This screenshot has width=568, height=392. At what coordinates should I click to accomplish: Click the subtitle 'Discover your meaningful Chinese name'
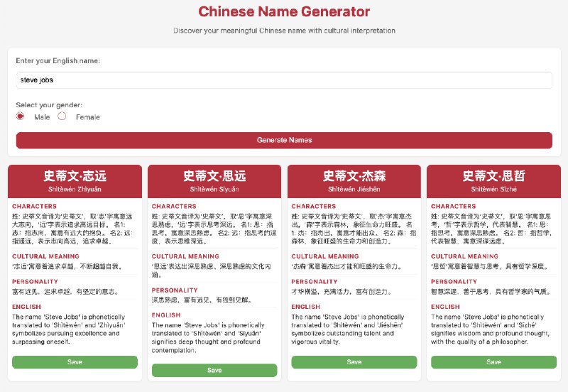click(239, 31)
